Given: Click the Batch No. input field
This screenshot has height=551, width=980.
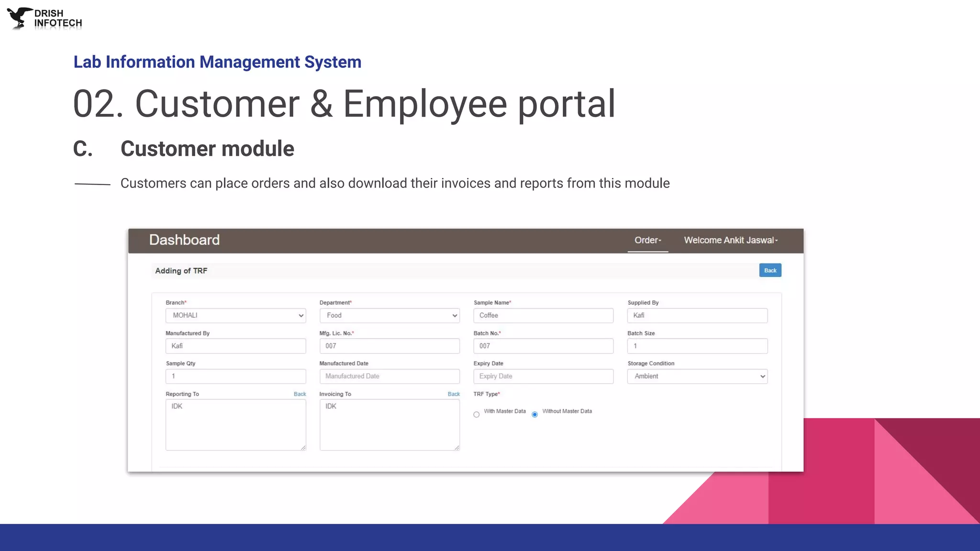Looking at the screenshot, I should [544, 346].
